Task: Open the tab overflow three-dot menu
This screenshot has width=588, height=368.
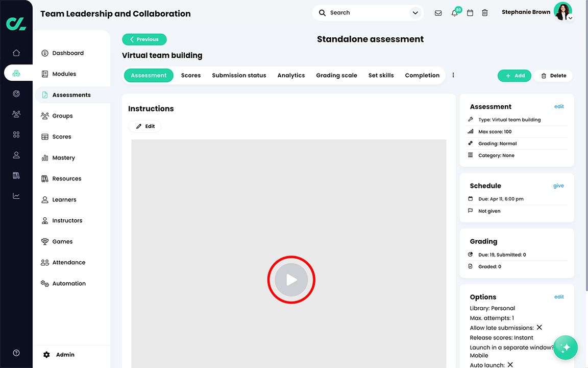Action: click(x=453, y=75)
